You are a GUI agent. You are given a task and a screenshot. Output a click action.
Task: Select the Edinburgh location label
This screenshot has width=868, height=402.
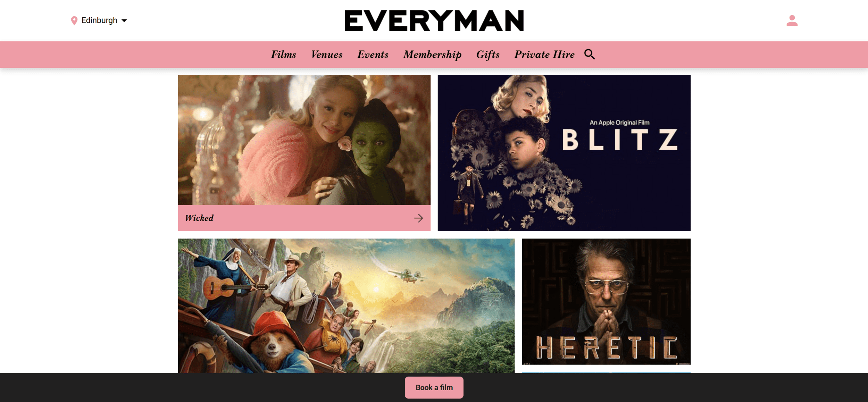pos(99,20)
